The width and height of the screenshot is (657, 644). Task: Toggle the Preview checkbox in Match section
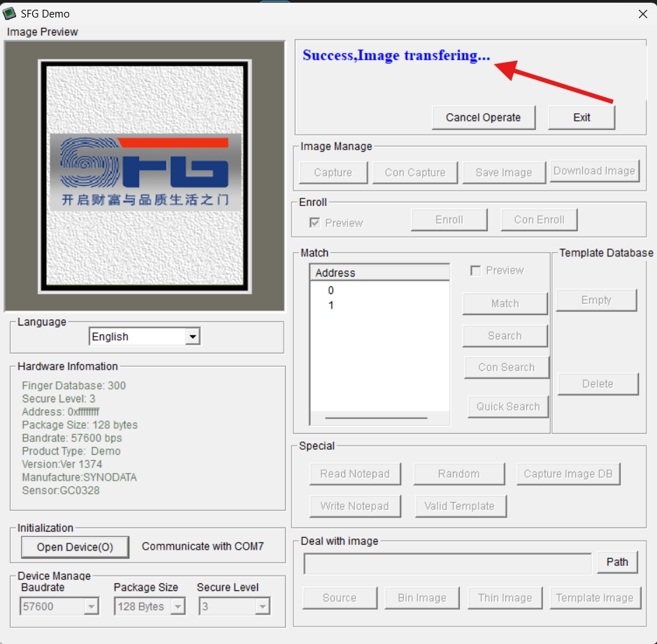pyautogui.click(x=475, y=270)
